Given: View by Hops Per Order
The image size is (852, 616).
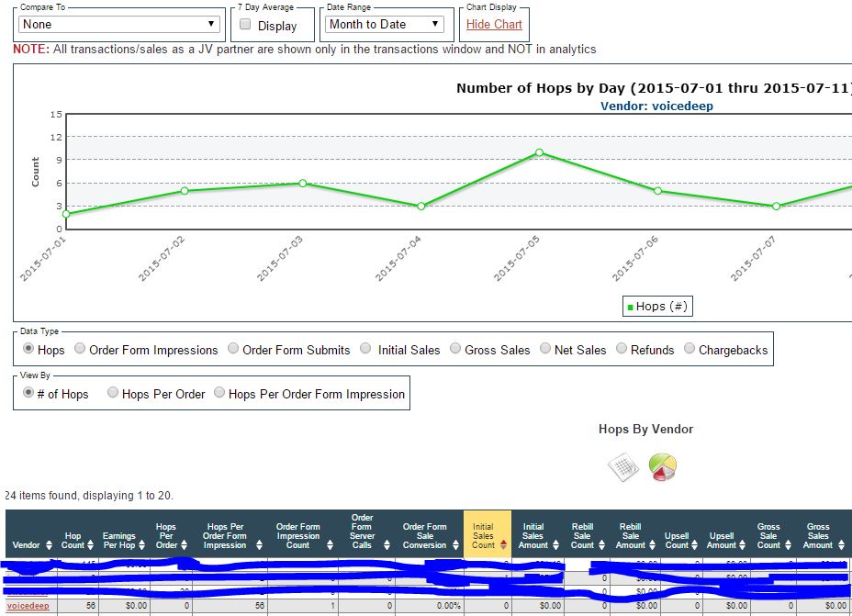Looking at the screenshot, I should [113, 392].
